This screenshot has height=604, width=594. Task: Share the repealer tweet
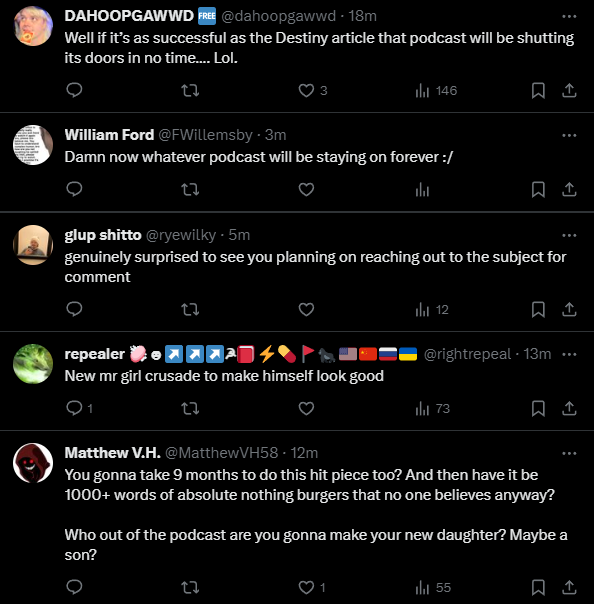point(569,408)
